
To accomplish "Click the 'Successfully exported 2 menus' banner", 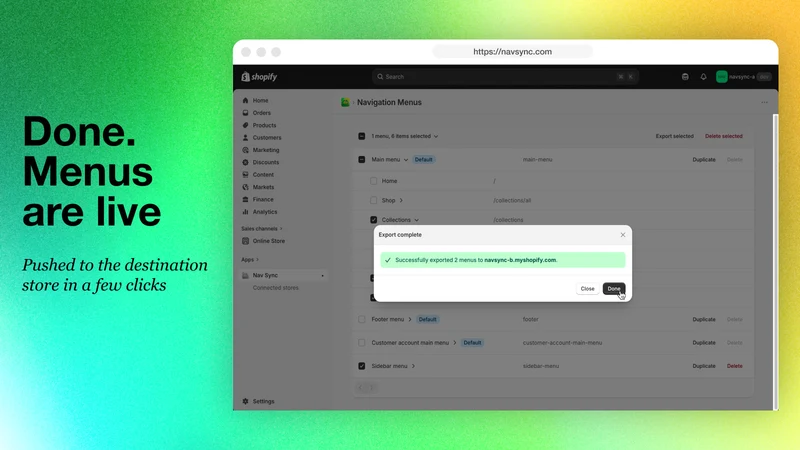I will [503, 260].
